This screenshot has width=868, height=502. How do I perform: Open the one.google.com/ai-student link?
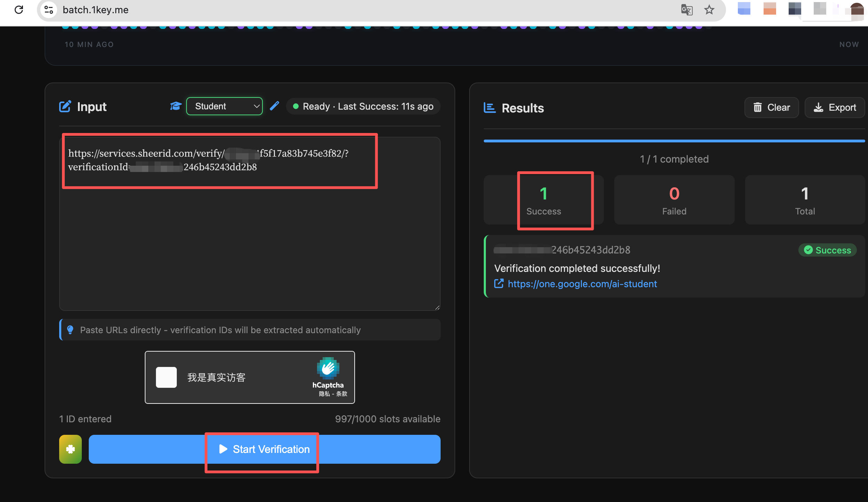(x=582, y=284)
